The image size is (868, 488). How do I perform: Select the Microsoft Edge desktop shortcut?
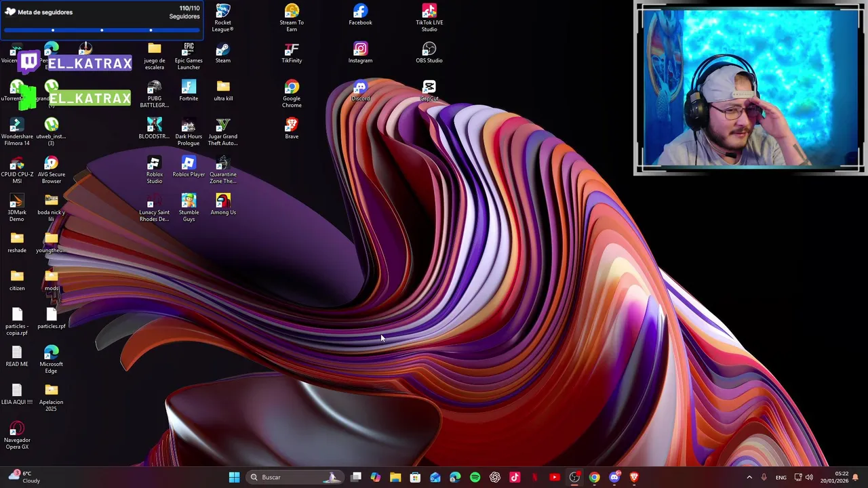(x=52, y=359)
